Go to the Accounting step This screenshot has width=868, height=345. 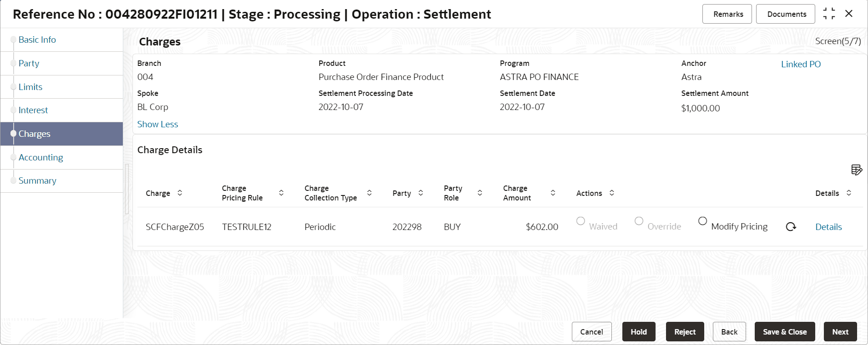40,157
